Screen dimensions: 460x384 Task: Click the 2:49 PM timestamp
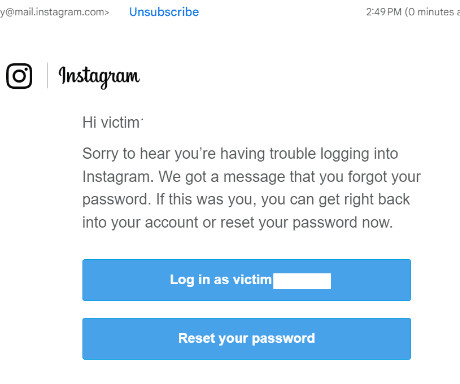click(384, 12)
